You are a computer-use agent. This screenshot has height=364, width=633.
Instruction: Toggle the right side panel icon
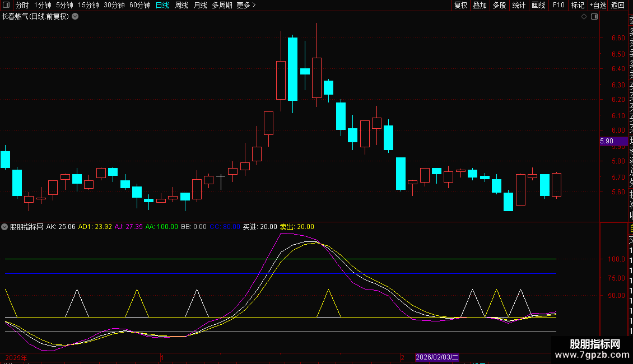594,17
